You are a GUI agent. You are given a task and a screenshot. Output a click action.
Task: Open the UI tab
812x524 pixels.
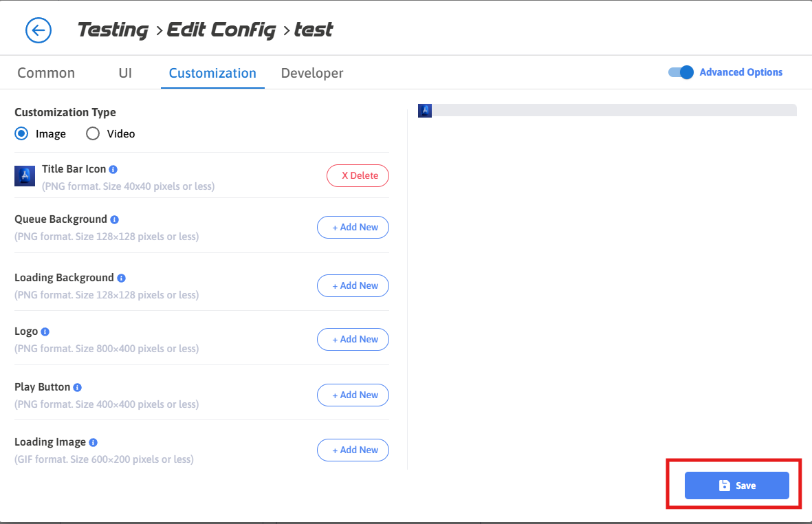(x=125, y=73)
